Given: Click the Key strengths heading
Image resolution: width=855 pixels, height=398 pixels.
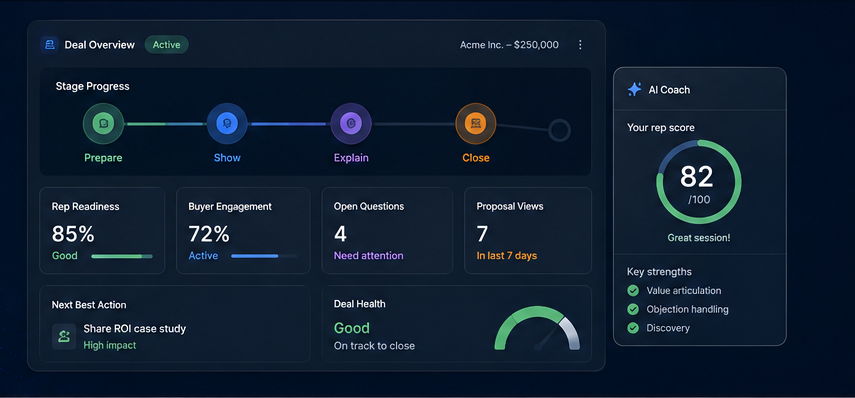Looking at the screenshot, I should click(659, 272).
